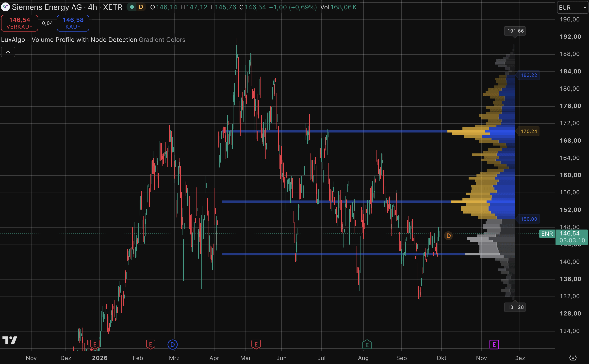Click the Sep label on time axis
This screenshot has height=364, width=589.
pyautogui.click(x=401, y=358)
